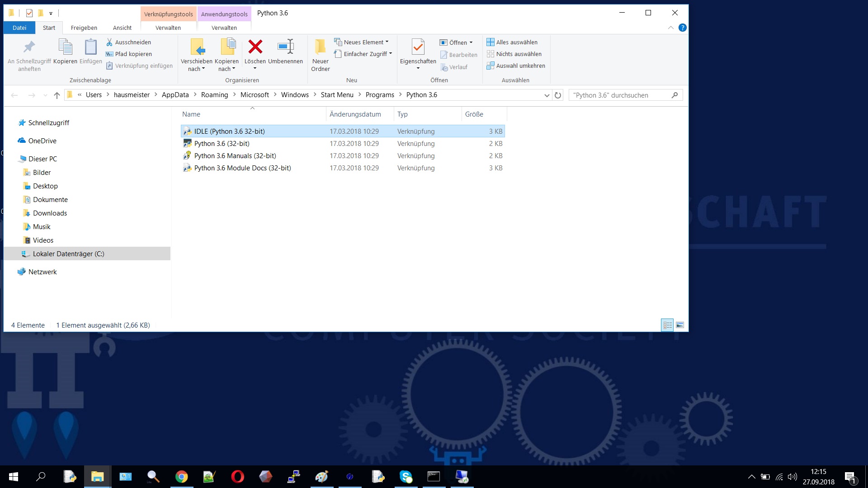This screenshot has width=868, height=488.
Task: Switch to the Ansicht ribbon tab
Action: 122,28
